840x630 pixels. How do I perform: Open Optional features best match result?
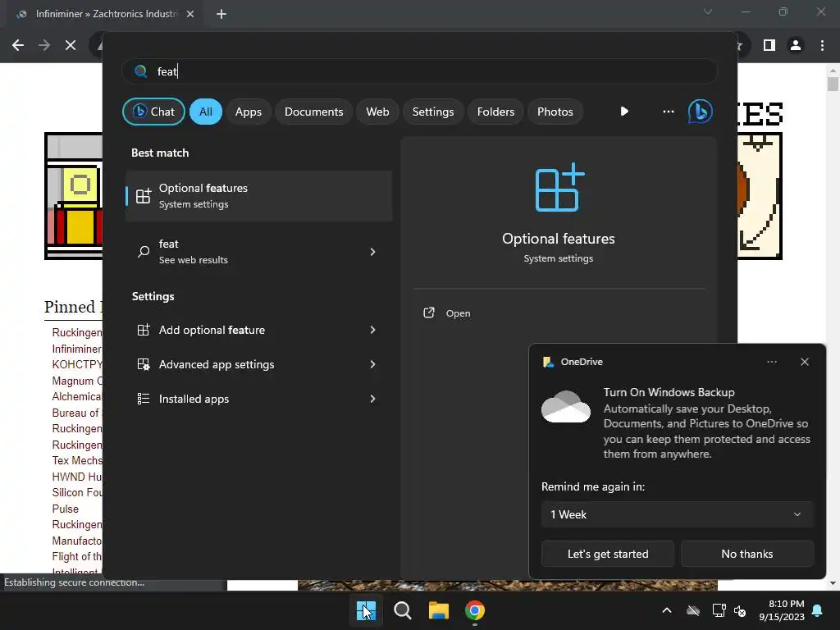pyautogui.click(x=258, y=195)
